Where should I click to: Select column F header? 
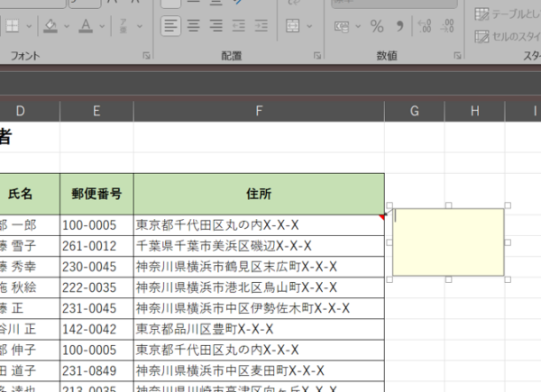click(259, 111)
